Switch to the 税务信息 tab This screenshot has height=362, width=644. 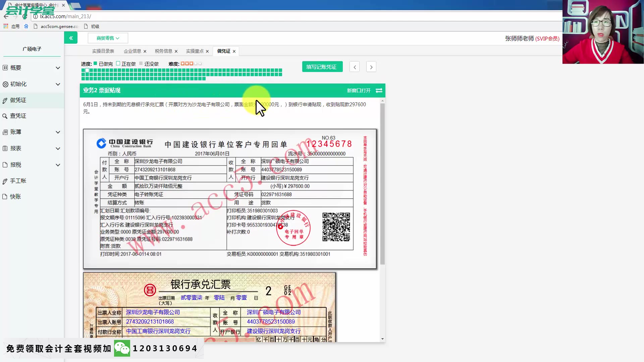164,51
